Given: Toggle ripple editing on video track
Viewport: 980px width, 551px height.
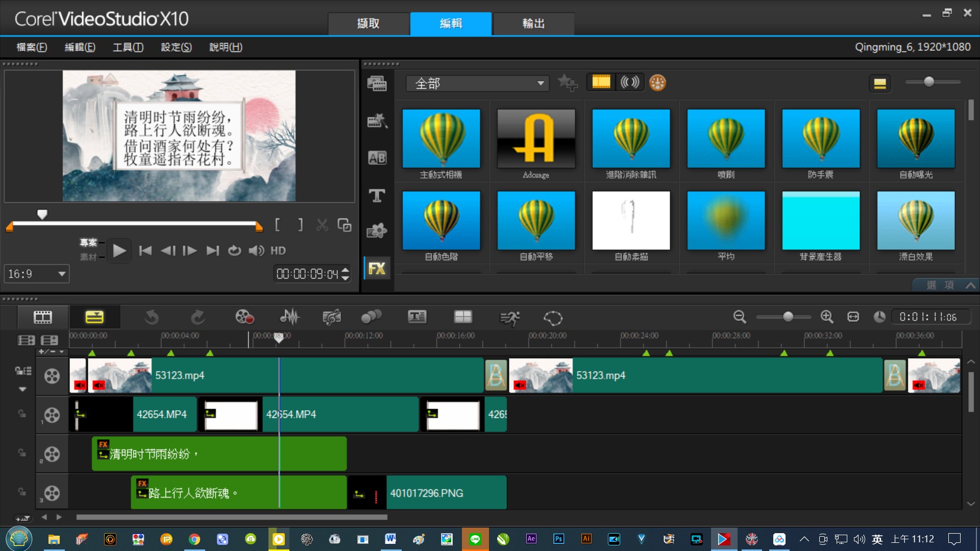Looking at the screenshot, I should (22, 371).
